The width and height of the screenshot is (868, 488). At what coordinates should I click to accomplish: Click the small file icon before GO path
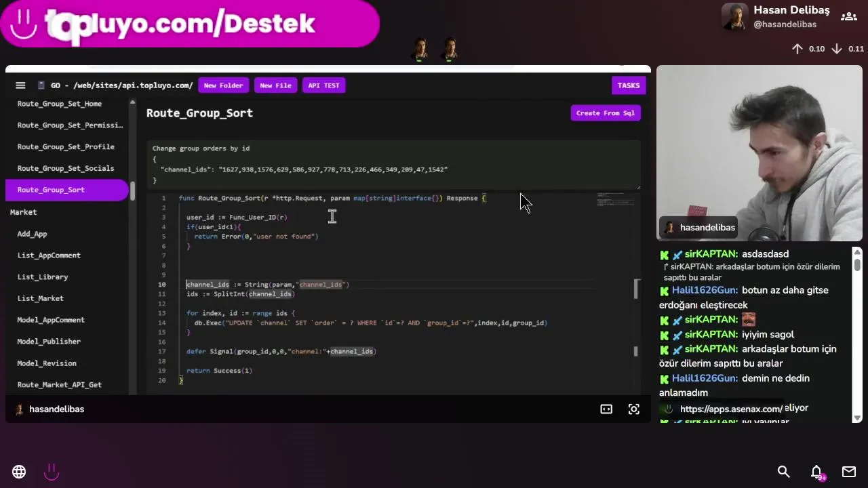(41, 85)
